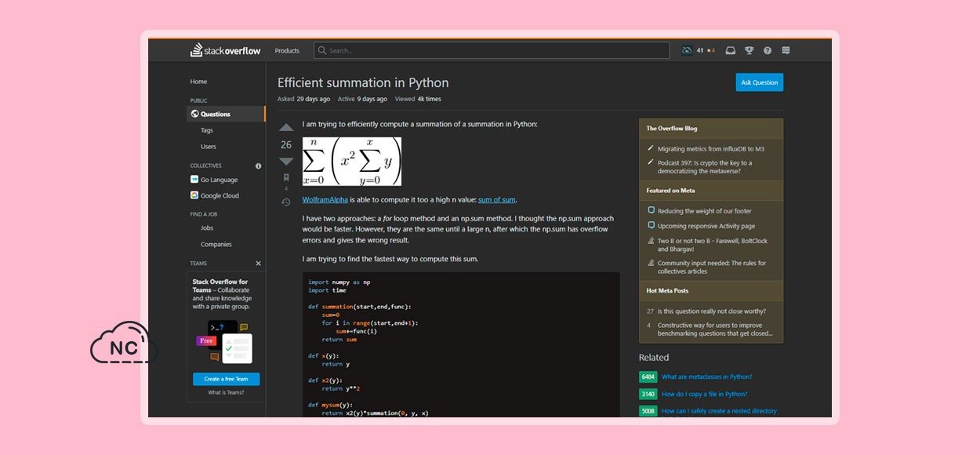The height and width of the screenshot is (455, 980).
Task: Open the achievements trophy icon
Action: 750,51
